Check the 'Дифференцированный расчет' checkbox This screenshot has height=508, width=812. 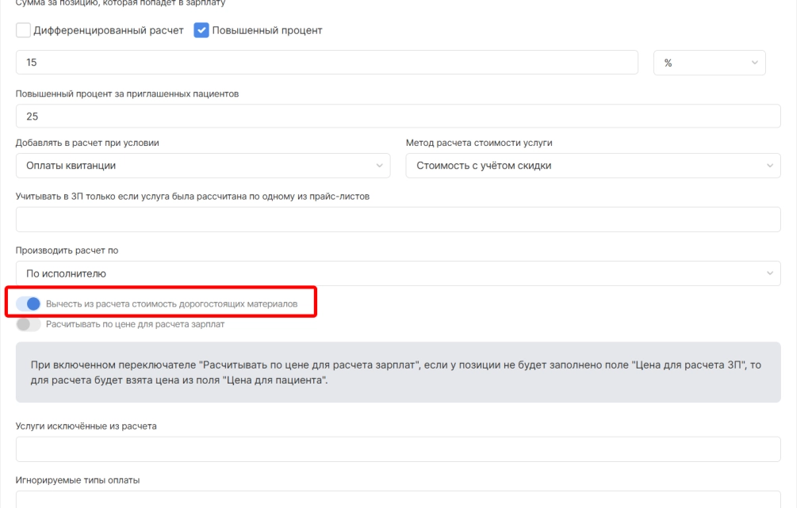[x=23, y=31]
